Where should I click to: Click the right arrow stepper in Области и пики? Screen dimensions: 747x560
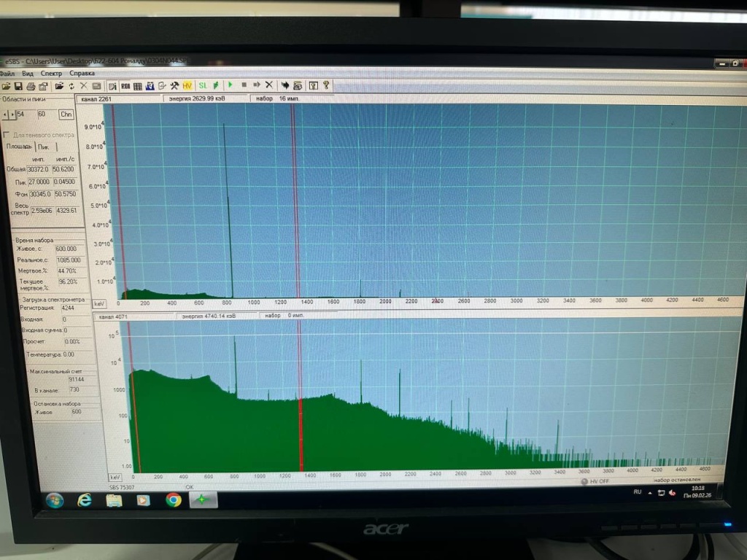pos(12,114)
